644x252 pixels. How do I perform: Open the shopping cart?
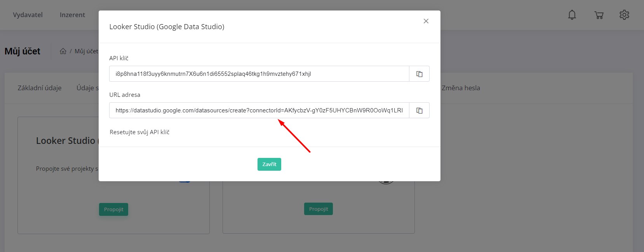[599, 15]
